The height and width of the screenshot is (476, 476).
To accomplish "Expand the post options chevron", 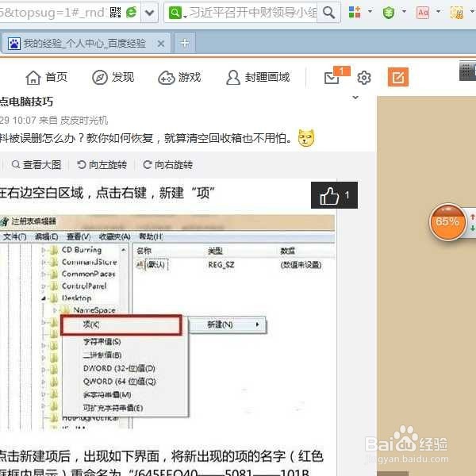I will click(x=355, y=98).
